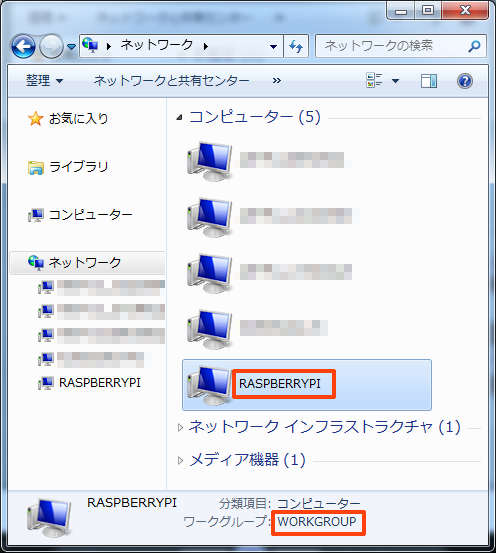Select RASPBERRYPI in the navigation tree

(100, 383)
